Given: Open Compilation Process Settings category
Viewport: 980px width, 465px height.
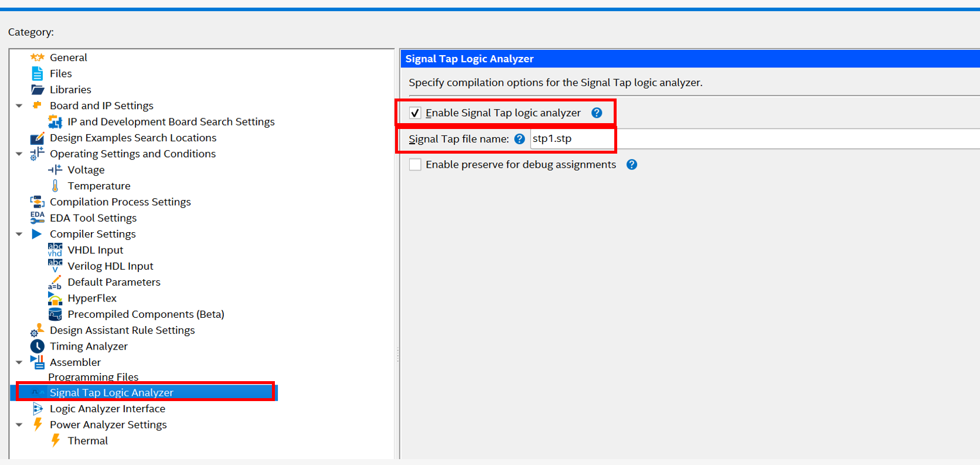Looking at the screenshot, I should (x=120, y=202).
